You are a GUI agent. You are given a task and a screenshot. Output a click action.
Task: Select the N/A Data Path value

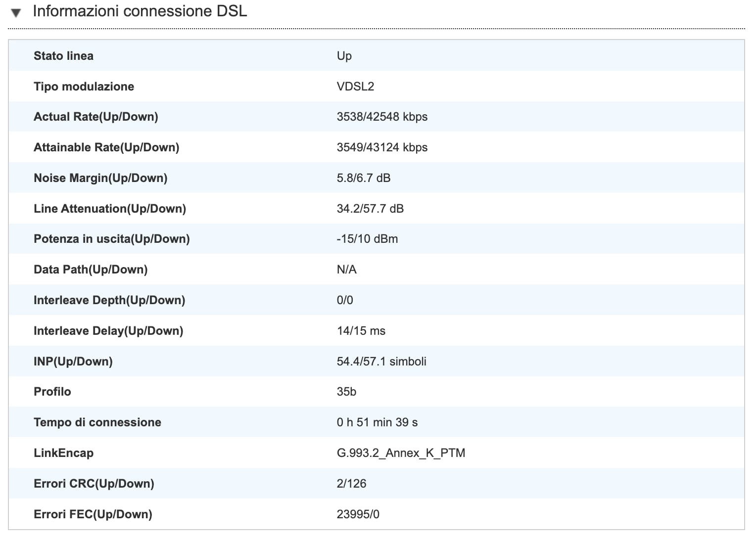coord(346,270)
